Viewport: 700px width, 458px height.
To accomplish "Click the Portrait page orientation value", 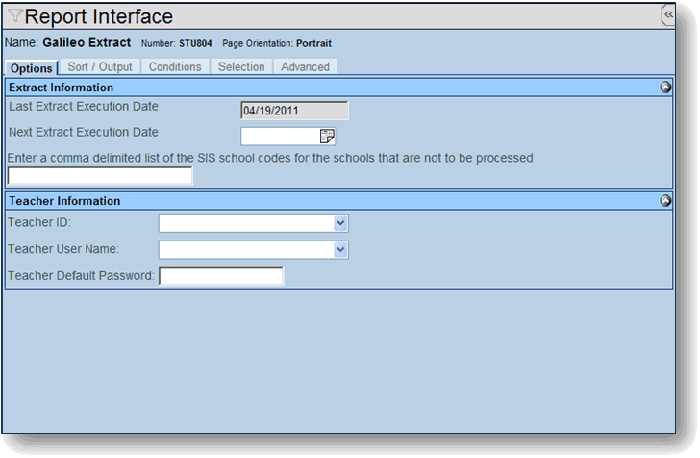I will 314,43.
